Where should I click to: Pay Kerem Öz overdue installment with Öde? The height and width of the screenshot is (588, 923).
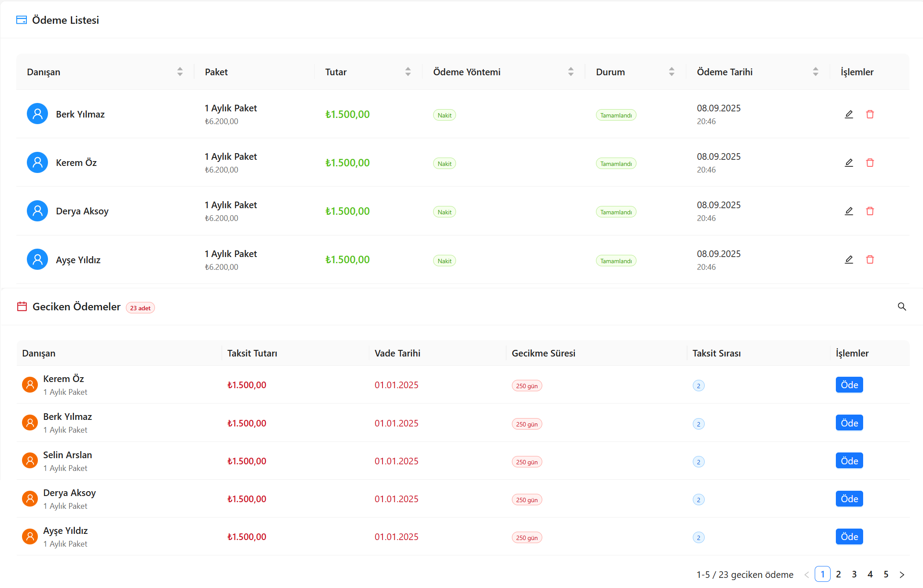(849, 385)
